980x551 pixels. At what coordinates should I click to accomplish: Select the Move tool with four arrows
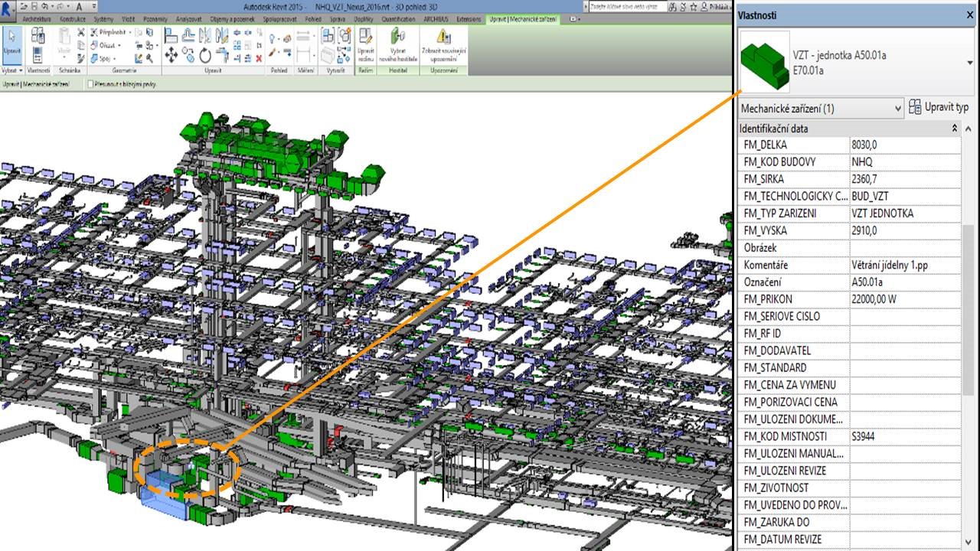[x=171, y=55]
